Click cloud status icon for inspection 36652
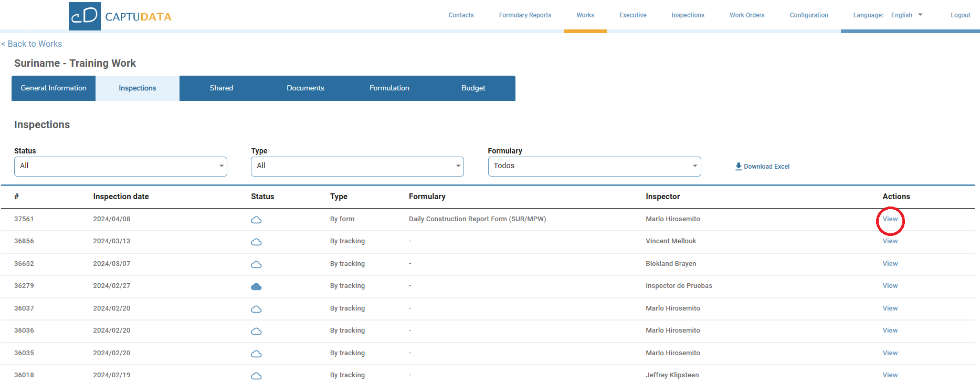Viewport: 980px width, 382px height. point(256,264)
